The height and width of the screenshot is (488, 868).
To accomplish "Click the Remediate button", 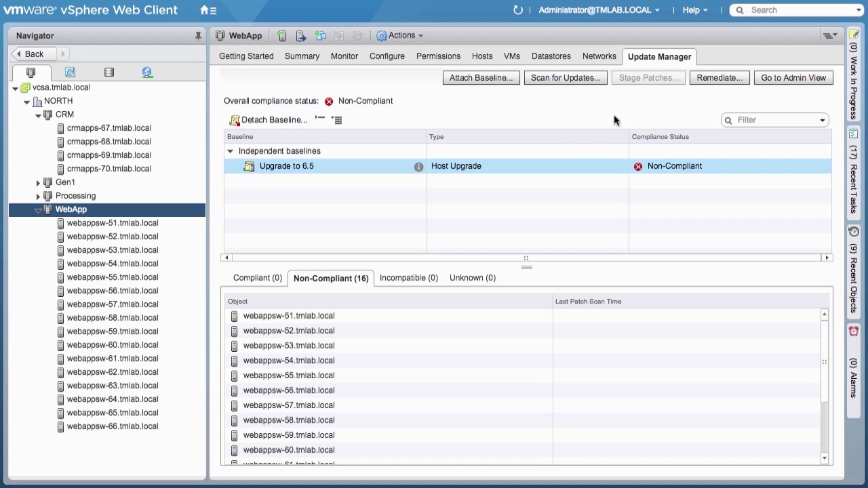I will (x=719, y=78).
